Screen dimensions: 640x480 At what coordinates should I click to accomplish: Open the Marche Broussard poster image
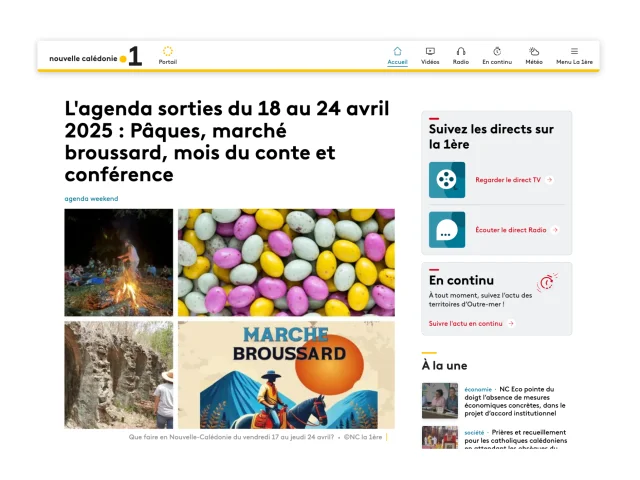coord(287,375)
